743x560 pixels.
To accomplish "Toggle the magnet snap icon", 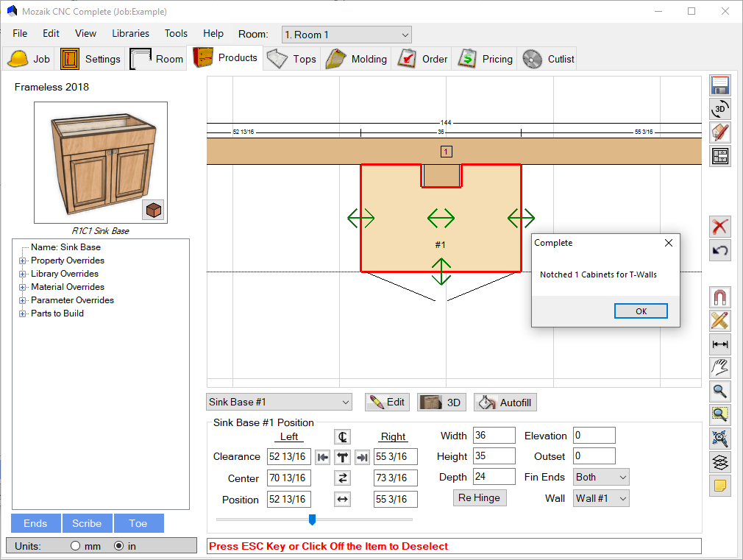I will (x=720, y=297).
